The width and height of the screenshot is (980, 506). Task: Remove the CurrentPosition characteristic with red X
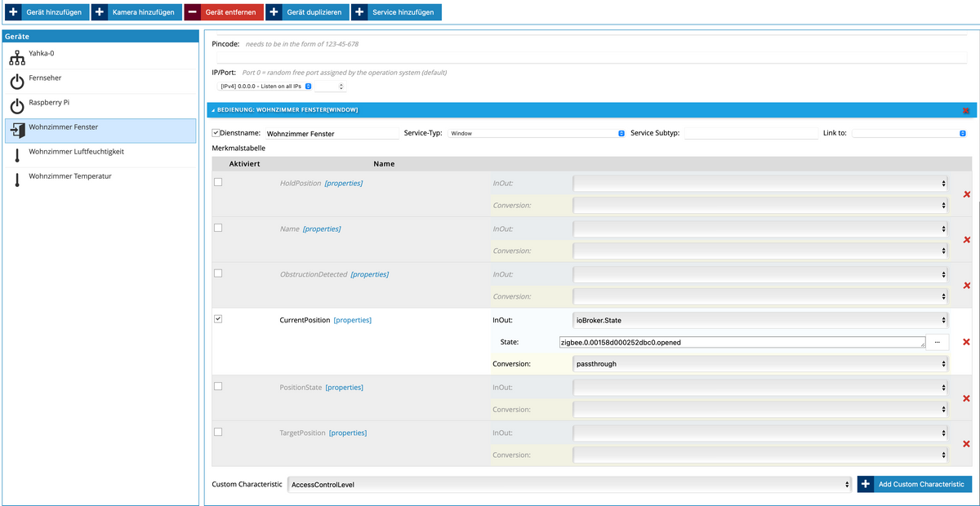tap(967, 342)
